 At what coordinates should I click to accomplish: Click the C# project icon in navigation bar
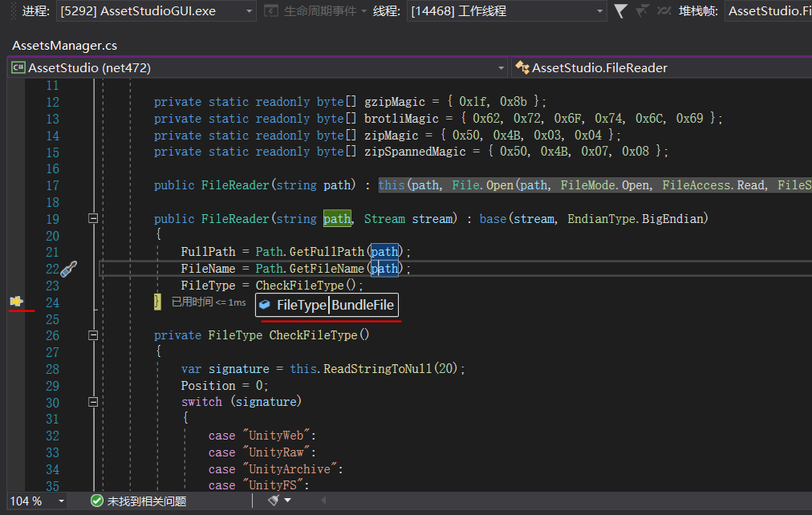click(x=18, y=68)
